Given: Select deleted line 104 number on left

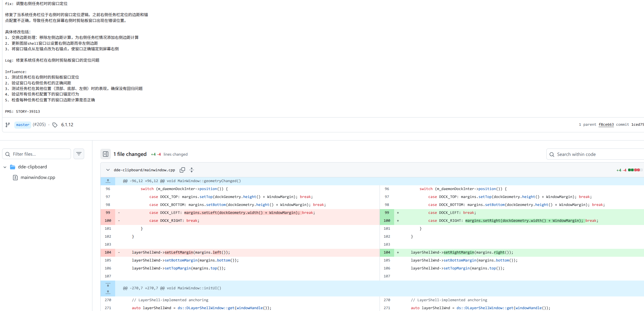Looking at the screenshot, I should (x=108, y=253).
